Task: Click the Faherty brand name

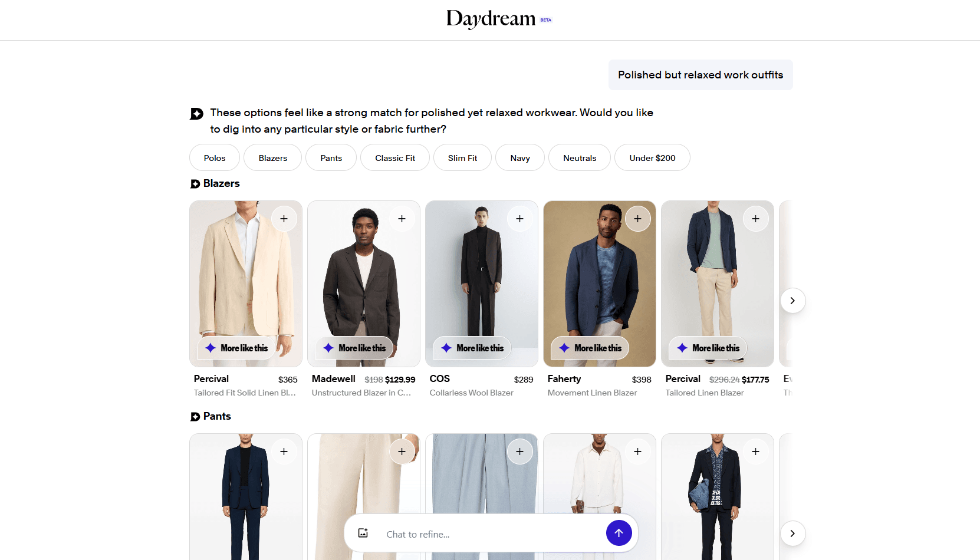Action: pyautogui.click(x=564, y=378)
